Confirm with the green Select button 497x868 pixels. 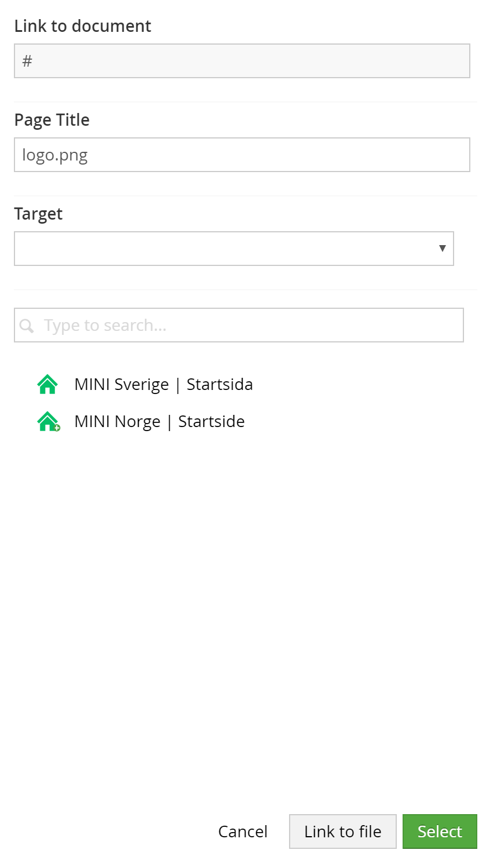[440, 831]
